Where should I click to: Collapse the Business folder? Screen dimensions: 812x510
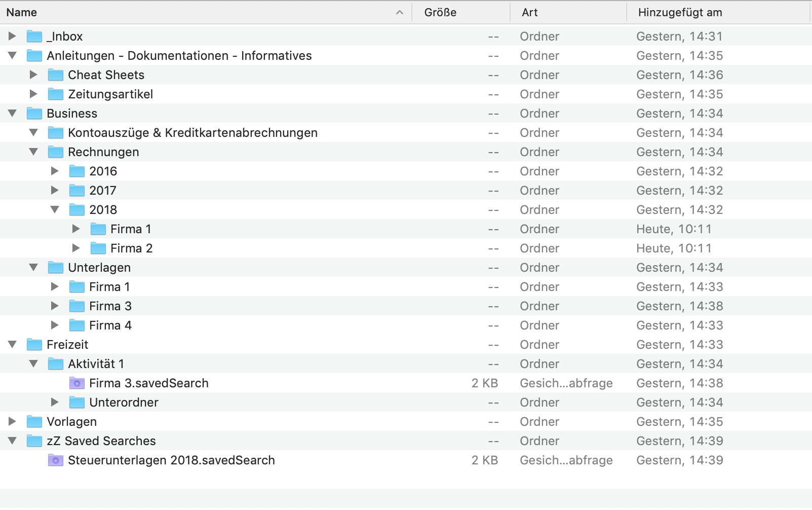(12, 114)
